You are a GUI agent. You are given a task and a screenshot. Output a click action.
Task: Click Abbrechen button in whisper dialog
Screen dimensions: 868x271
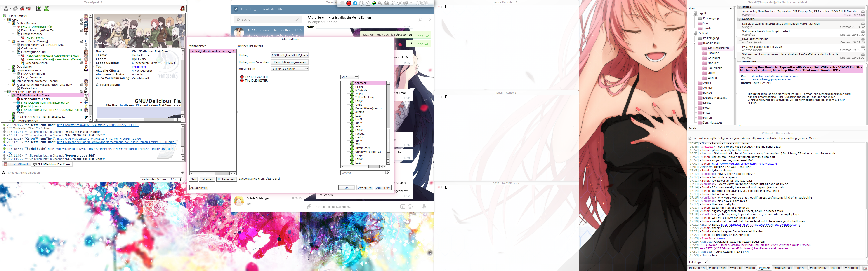383,188
